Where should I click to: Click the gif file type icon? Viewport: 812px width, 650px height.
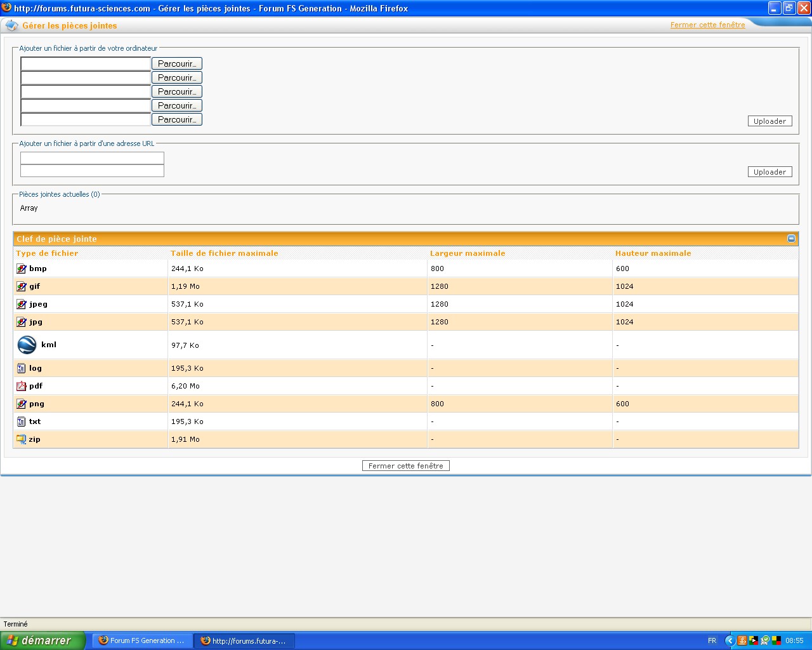click(22, 286)
